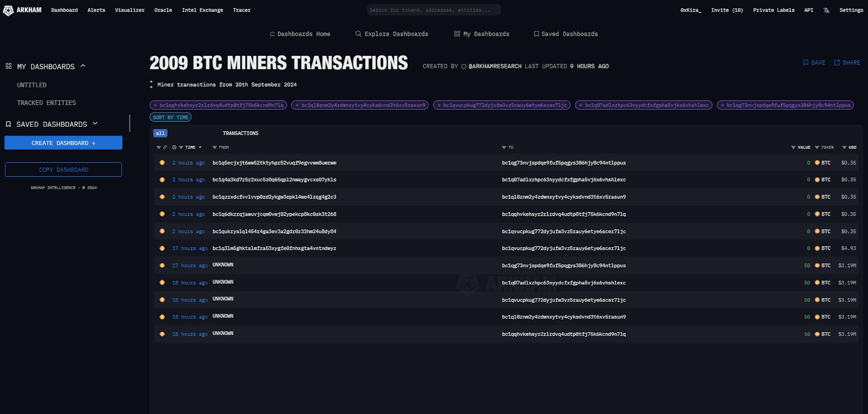
Task: Remove the bc1ql8znm2y4zdwnxytvy4cyksdvnd3t6xv5rasun9 filter chip
Action: 297,105
